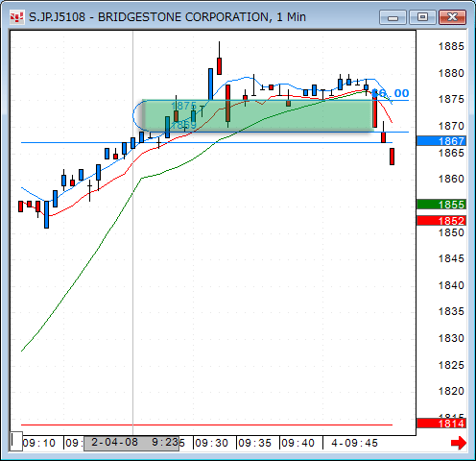Click the 1860 price axis label
The image size is (476, 461).
coord(451,179)
